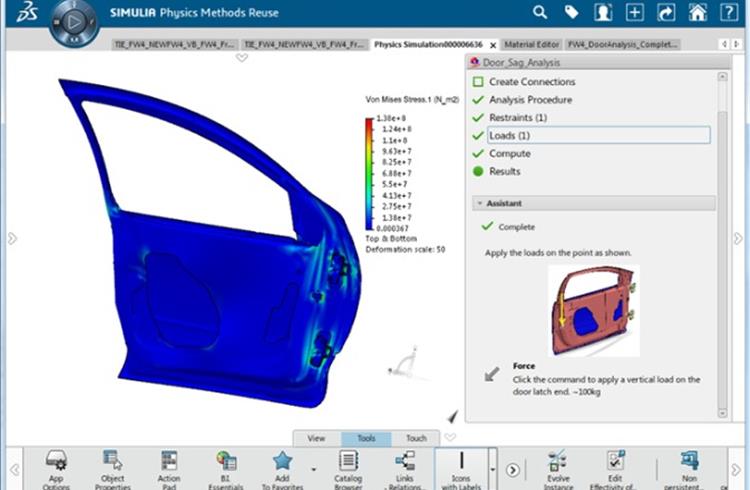
Task: Click the chevron below the tab bar
Action: [x=242, y=57]
